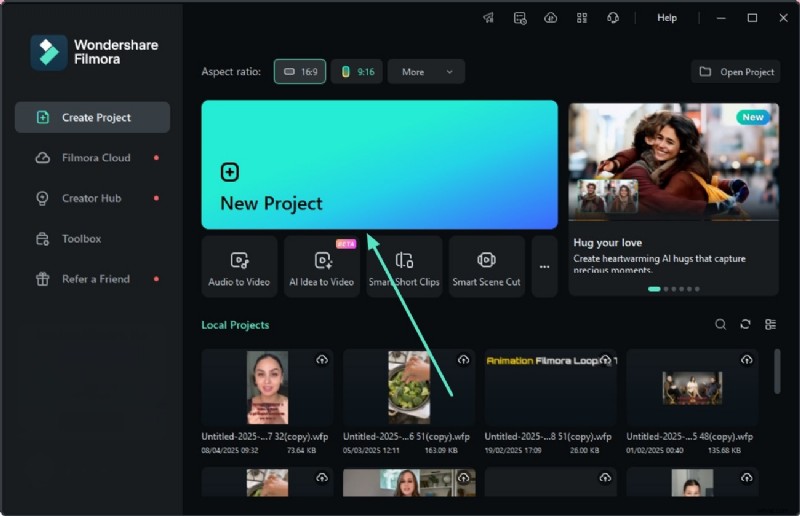
Task: Click the 08/04/2025 09:32 date text
Action: click(x=230, y=451)
